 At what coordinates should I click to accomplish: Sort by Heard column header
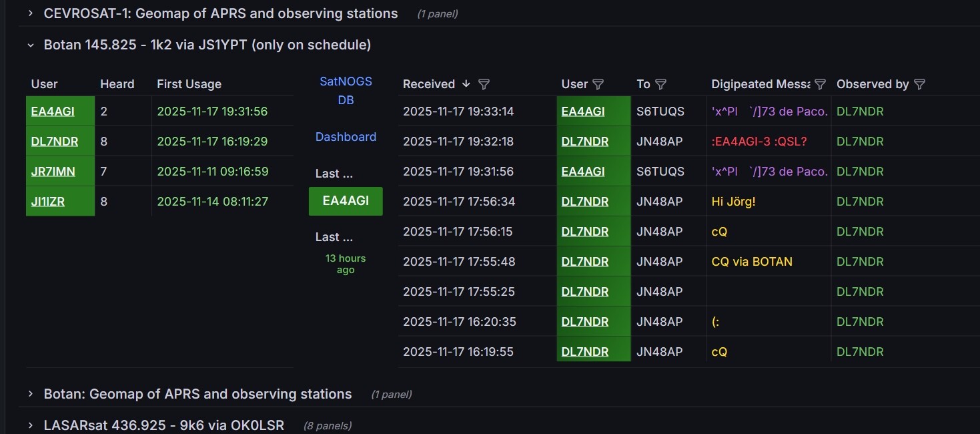[x=117, y=84]
